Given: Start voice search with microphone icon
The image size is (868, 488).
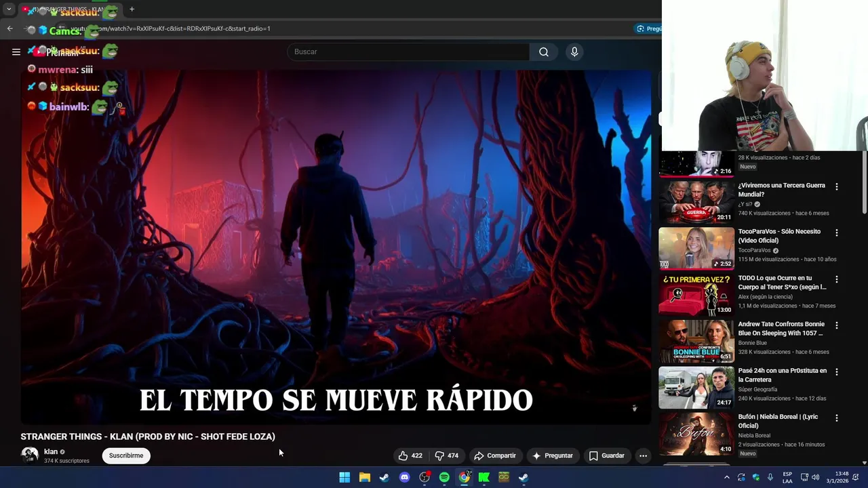Looking at the screenshot, I should pyautogui.click(x=574, y=52).
